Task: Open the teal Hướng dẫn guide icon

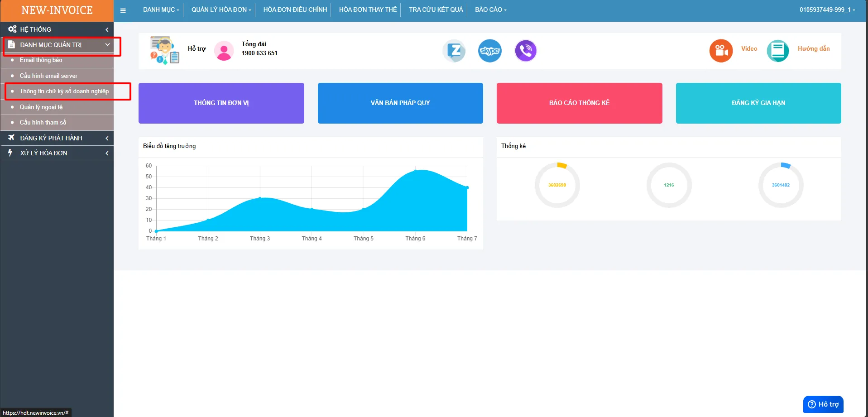Action: point(777,51)
